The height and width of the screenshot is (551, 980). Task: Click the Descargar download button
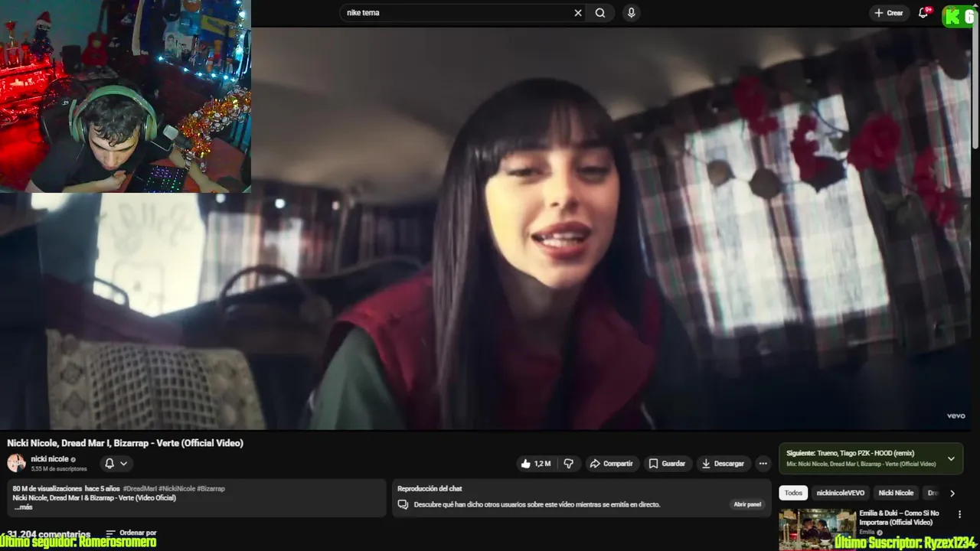tap(723, 463)
